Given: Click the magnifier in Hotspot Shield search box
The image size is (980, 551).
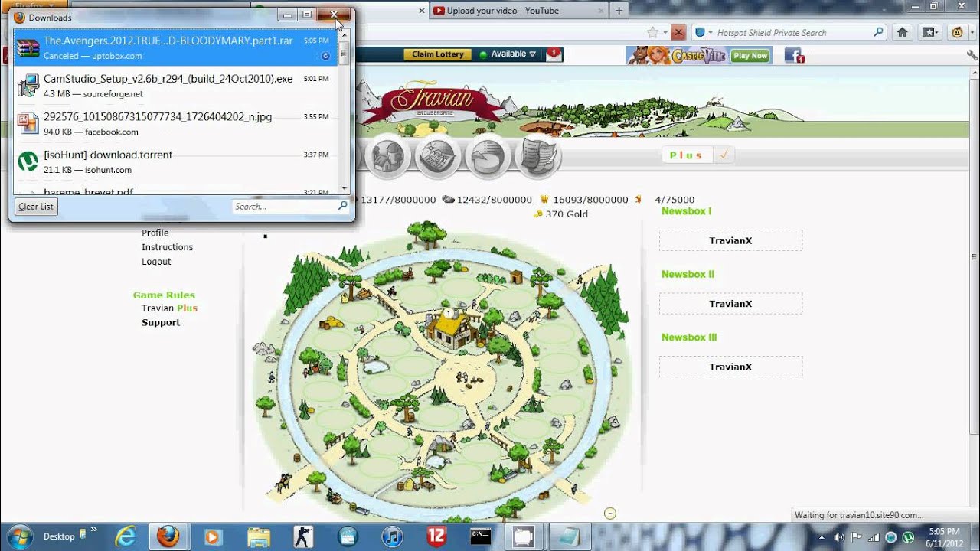Looking at the screenshot, I should (878, 32).
